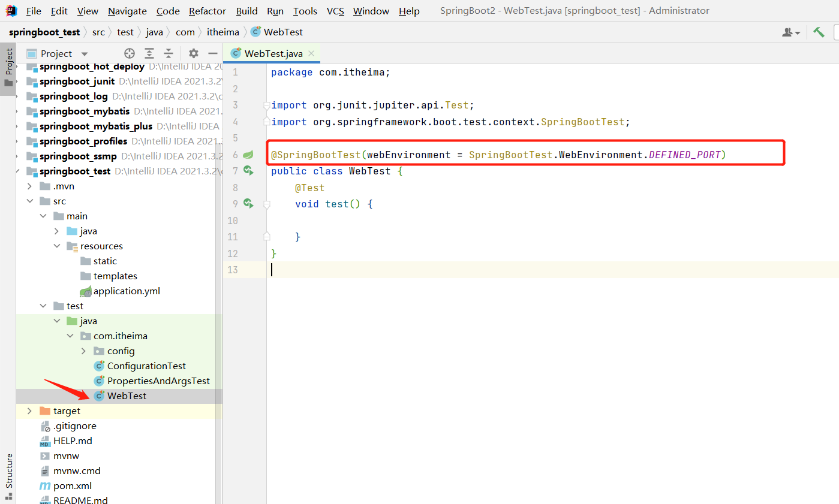This screenshot has width=839, height=504.
Task: Collapse the resources folder
Action: click(57, 246)
